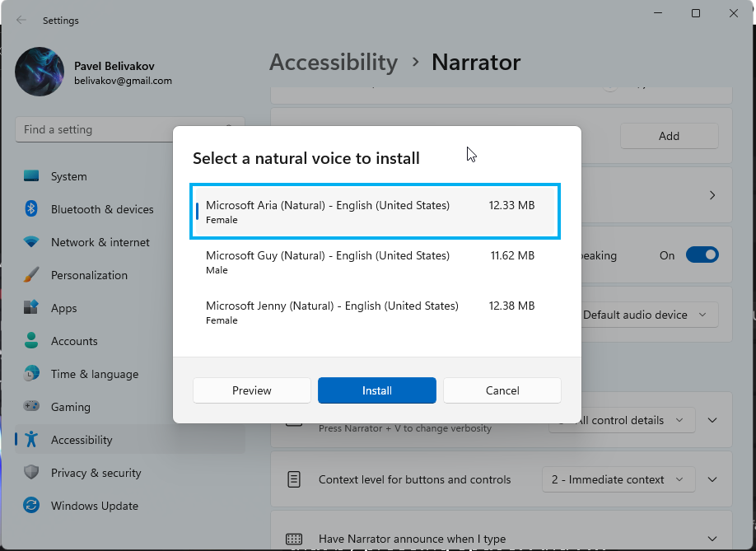Click the Accessibility figure icon
The width and height of the screenshot is (756, 551).
tap(31, 439)
